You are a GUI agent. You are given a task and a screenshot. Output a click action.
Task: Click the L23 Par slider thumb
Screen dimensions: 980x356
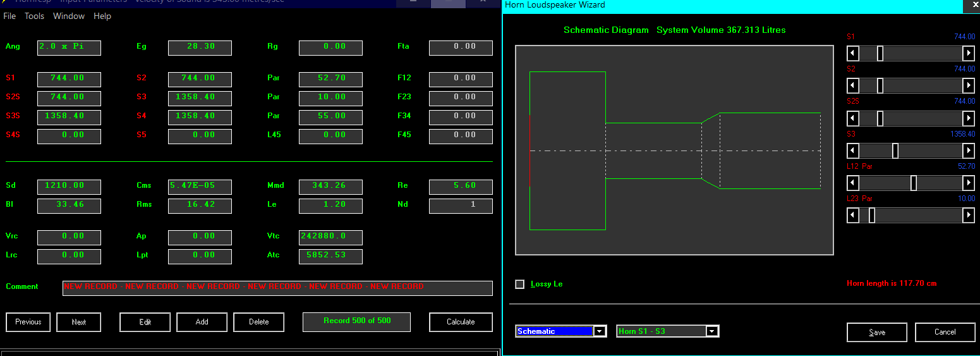pyautogui.click(x=872, y=216)
